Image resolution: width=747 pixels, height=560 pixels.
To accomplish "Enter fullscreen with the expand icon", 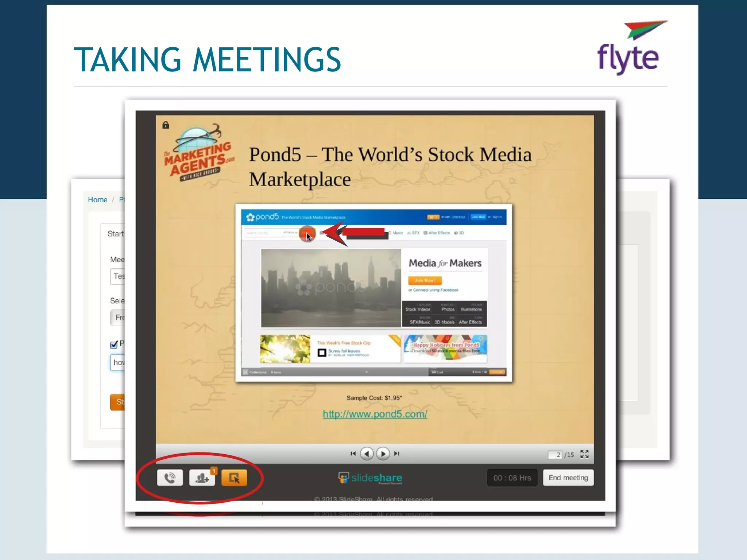I will [x=584, y=454].
